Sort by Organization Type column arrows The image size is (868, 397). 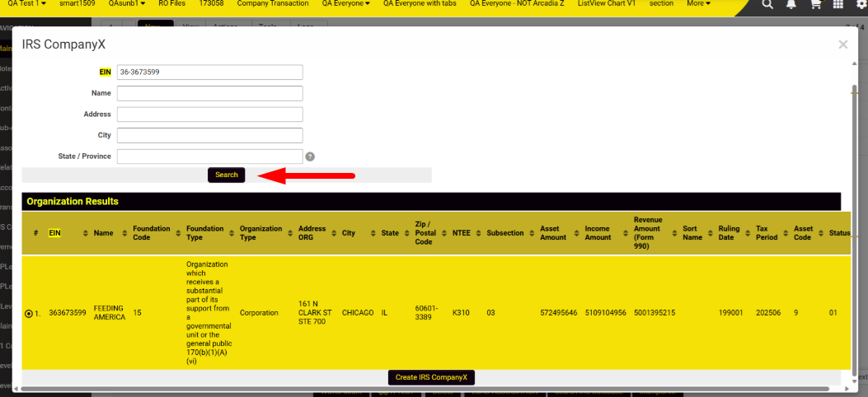tap(290, 233)
